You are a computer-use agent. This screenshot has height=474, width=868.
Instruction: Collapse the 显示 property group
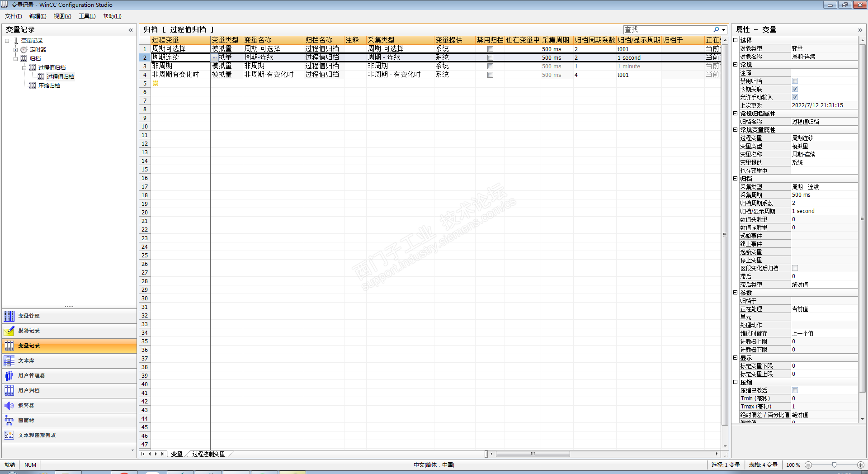736,358
